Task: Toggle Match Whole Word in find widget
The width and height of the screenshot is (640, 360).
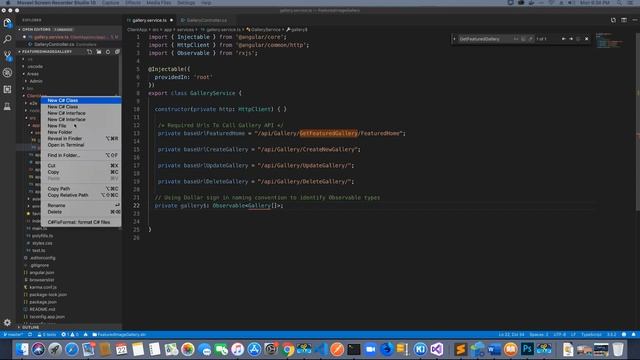Action: [x=523, y=39]
